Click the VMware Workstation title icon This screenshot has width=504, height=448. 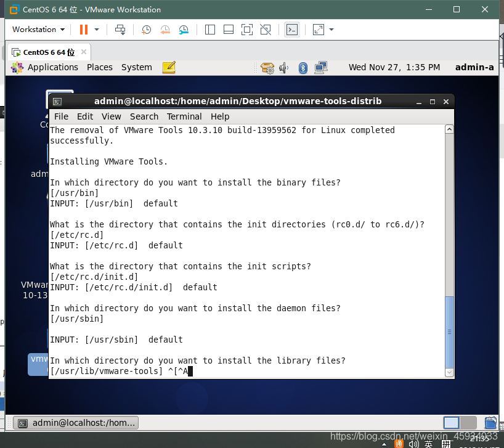(x=14, y=9)
